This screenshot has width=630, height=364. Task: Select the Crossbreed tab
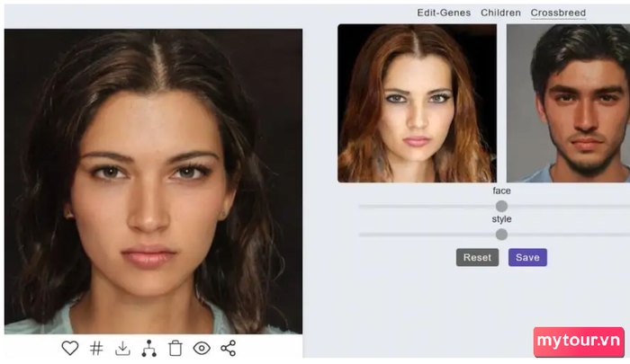point(558,13)
